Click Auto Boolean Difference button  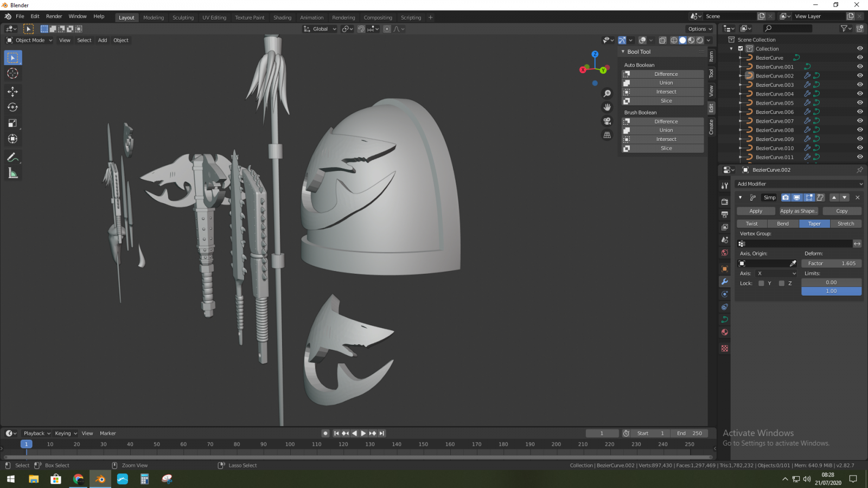click(x=663, y=74)
